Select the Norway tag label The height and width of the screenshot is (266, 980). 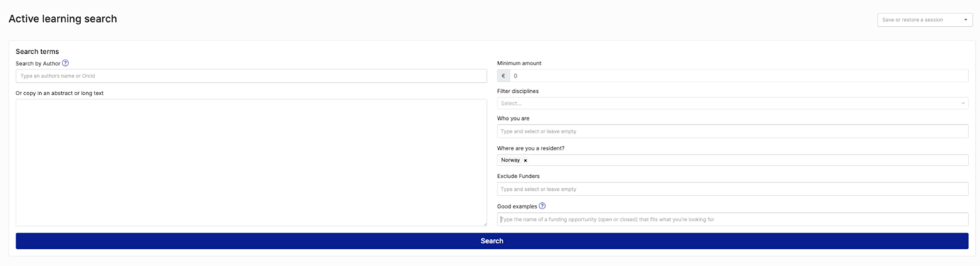[510, 160]
